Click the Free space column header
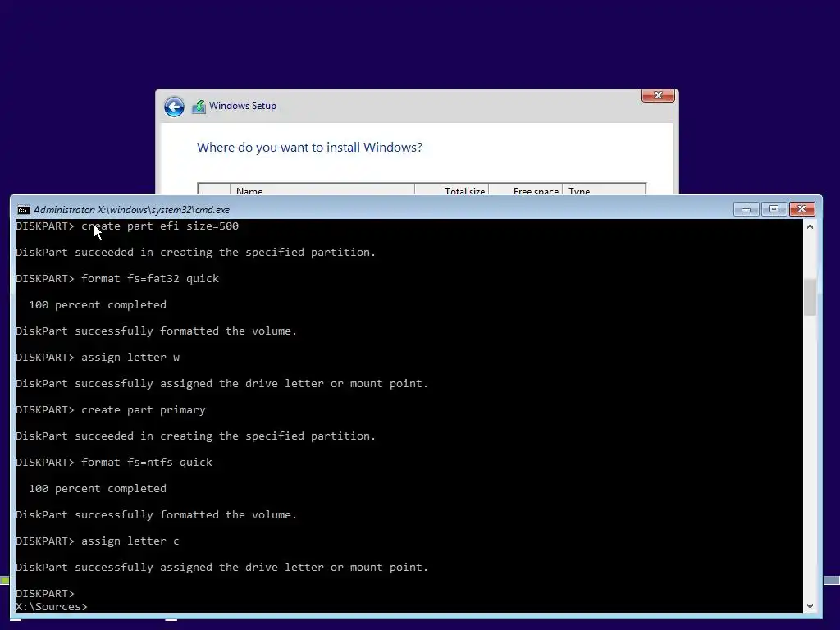 point(526,190)
